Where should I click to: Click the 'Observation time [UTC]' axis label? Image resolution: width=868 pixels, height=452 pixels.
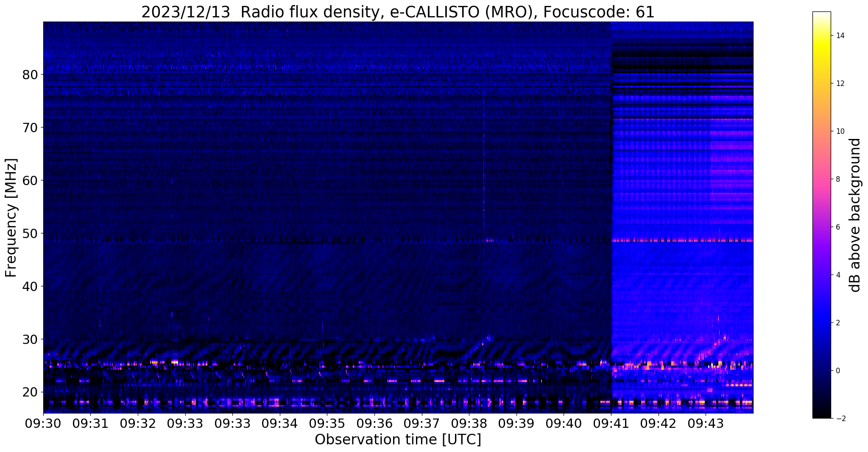click(x=398, y=439)
